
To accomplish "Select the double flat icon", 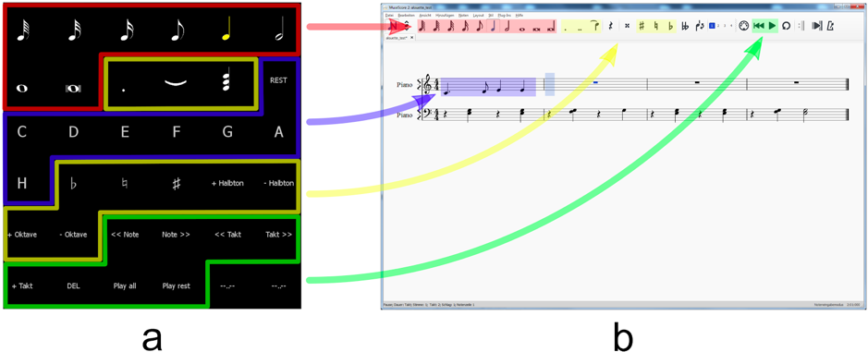I will (x=685, y=26).
